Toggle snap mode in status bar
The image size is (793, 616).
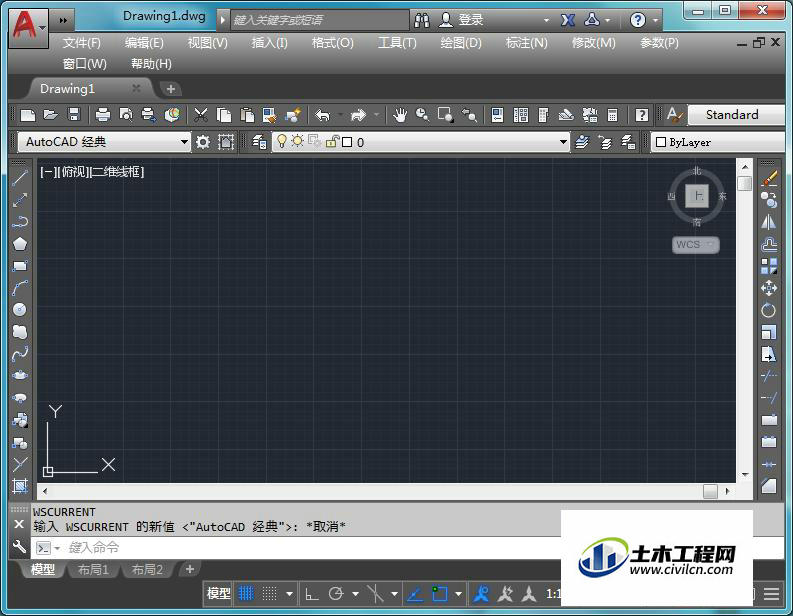270,593
